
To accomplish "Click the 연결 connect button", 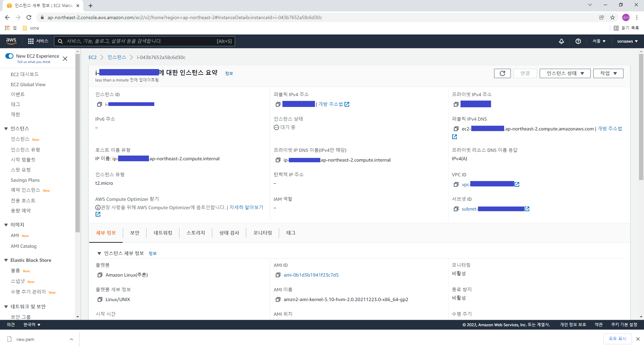I will pos(525,73).
